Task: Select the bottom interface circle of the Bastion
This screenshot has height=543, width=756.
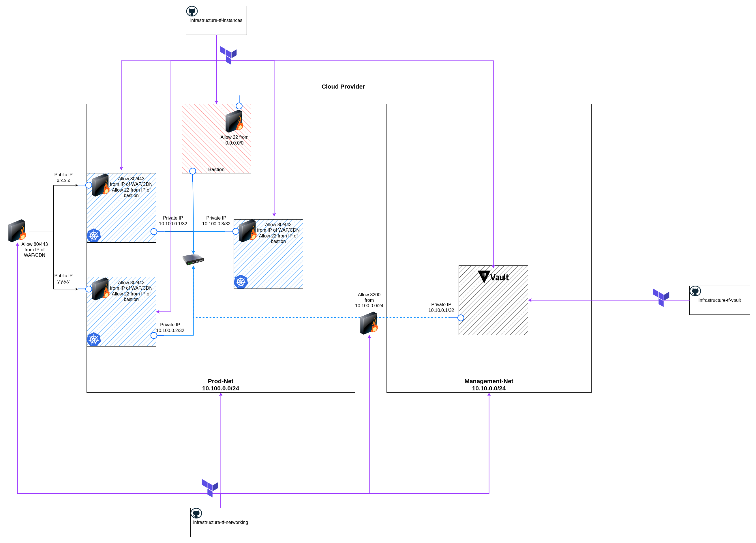Action: pyautogui.click(x=193, y=171)
